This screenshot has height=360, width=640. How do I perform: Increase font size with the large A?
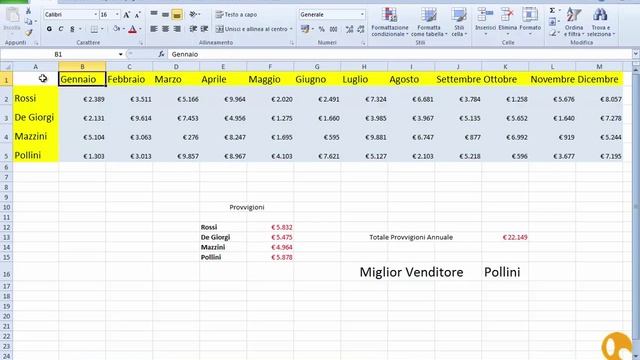pos(127,15)
